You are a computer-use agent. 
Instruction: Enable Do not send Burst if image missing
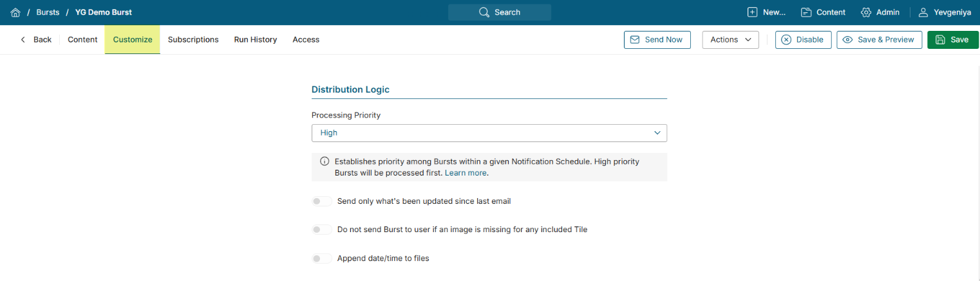tap(321, 230)
